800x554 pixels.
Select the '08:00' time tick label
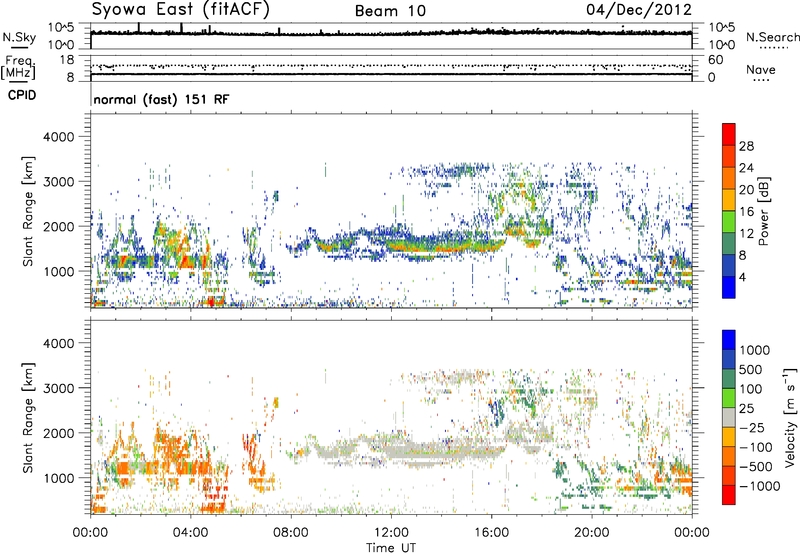(291, 533)
